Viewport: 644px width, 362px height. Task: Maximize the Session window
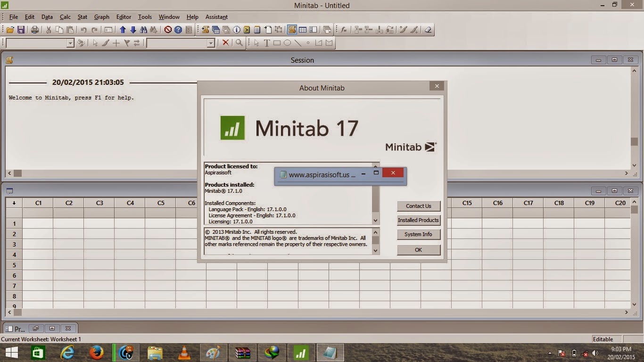614,60
